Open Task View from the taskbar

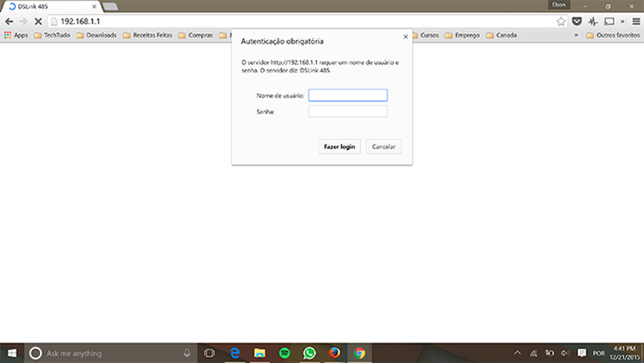pyautogui.click(x=209, y=353)
